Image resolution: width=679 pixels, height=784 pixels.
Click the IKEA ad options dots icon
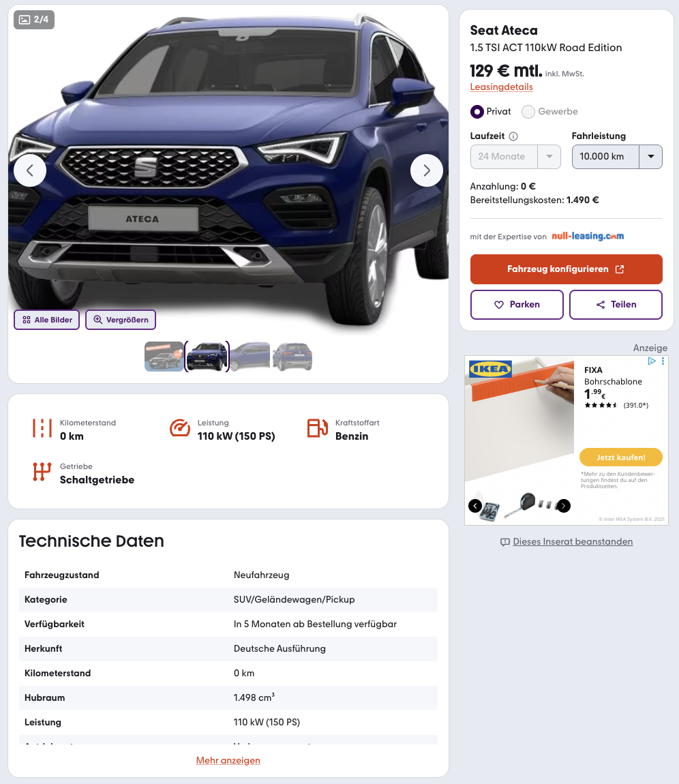pyautogui.click(x=663, y=361)
